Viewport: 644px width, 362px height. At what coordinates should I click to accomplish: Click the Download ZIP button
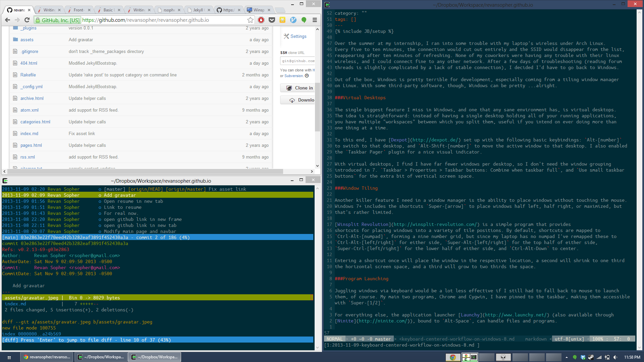[298, 100]
